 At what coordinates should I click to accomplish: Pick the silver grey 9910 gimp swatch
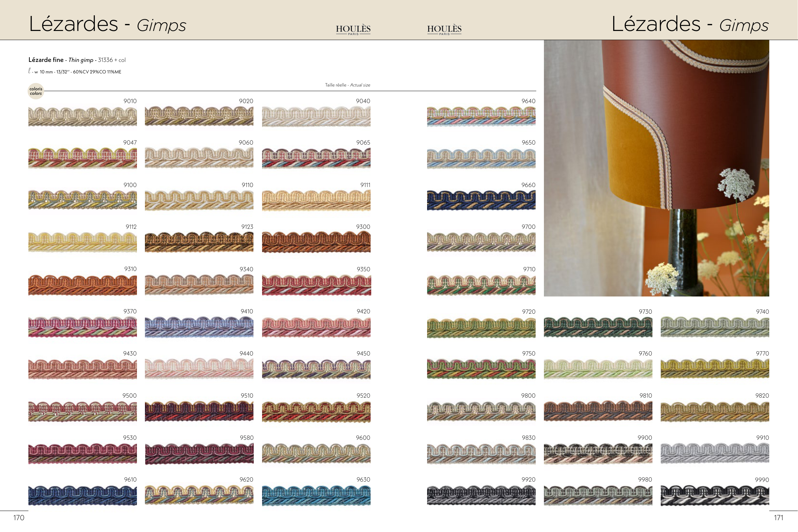715,453
